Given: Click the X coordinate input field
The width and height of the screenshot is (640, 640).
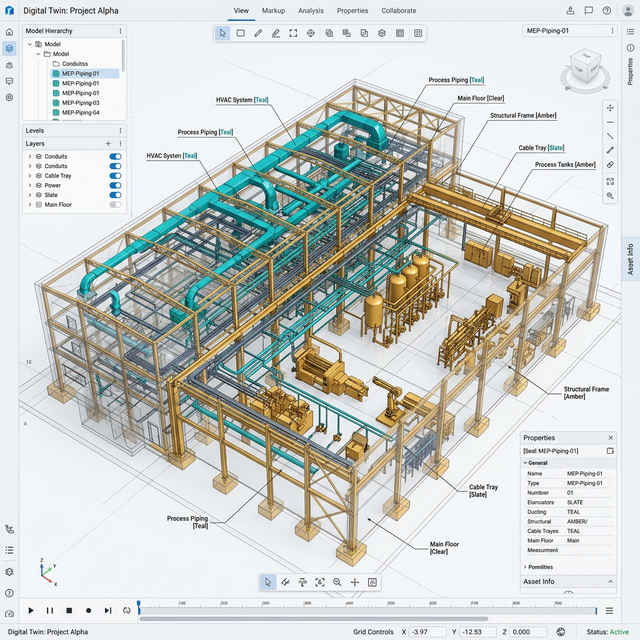Looking at the screenshot, I should (x=428, y=632).
